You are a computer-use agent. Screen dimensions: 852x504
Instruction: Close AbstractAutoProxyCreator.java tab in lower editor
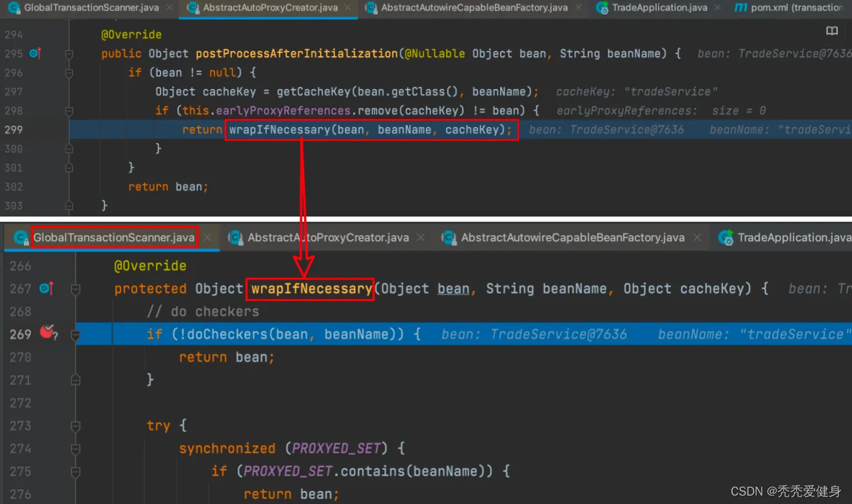(x=421, y=237)
